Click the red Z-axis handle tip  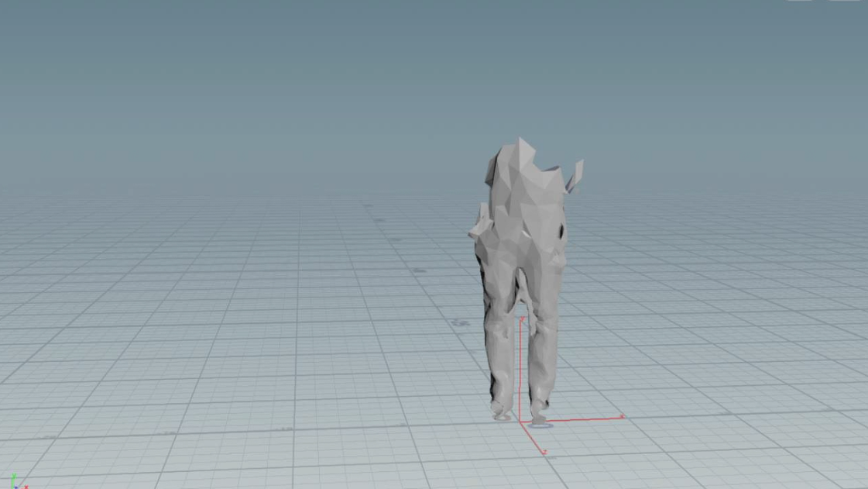point(544,453)
